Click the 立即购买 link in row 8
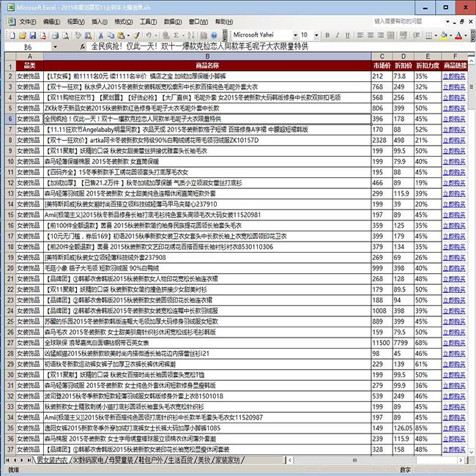476x476 pixels. [454, 141]
